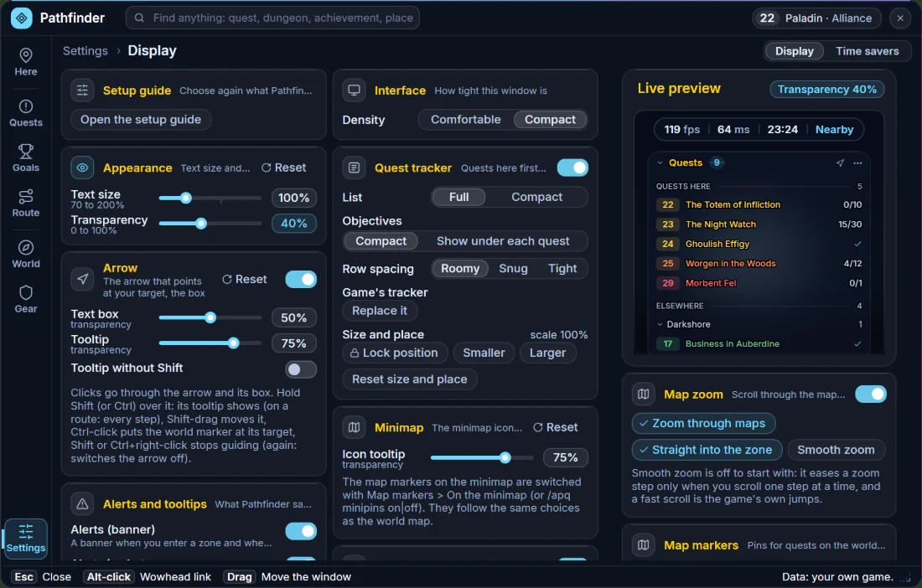Go back to Settings breadcrumb
This screenshot has height=588, width=922.
click(x=85, y=51)
